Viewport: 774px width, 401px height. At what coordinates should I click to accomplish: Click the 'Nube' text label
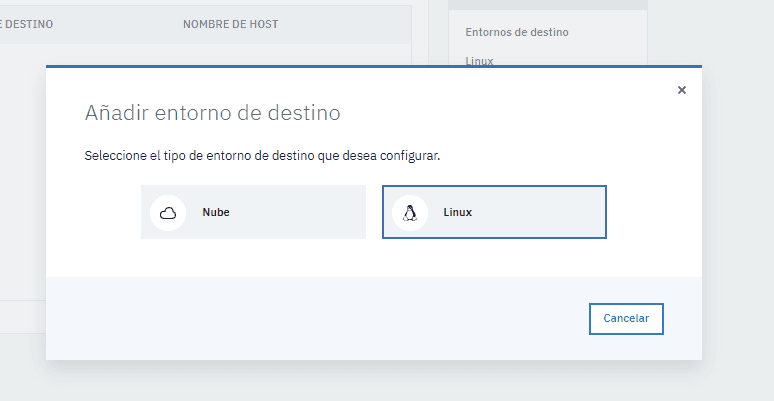[x=216, y=212]
